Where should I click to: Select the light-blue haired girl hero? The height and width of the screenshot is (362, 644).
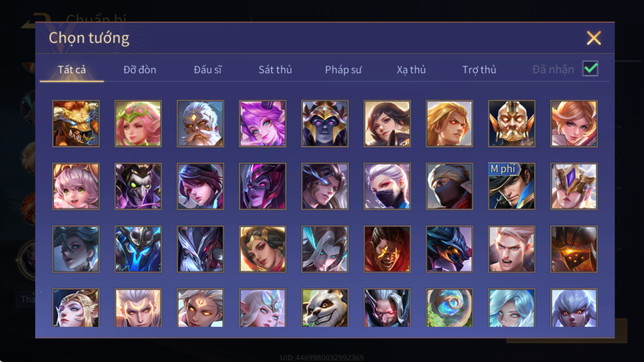pos(512,308)
